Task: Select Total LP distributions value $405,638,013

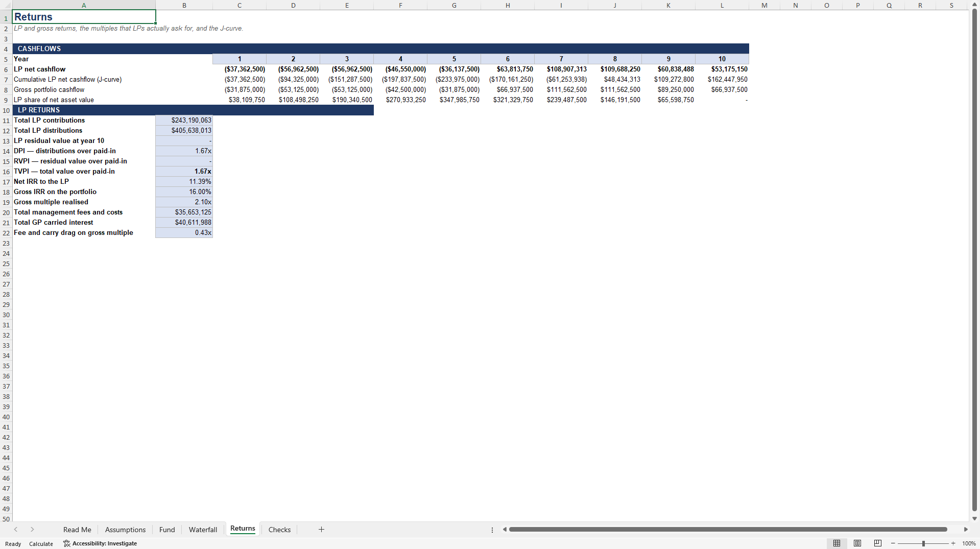Action: tap(184, 130)
